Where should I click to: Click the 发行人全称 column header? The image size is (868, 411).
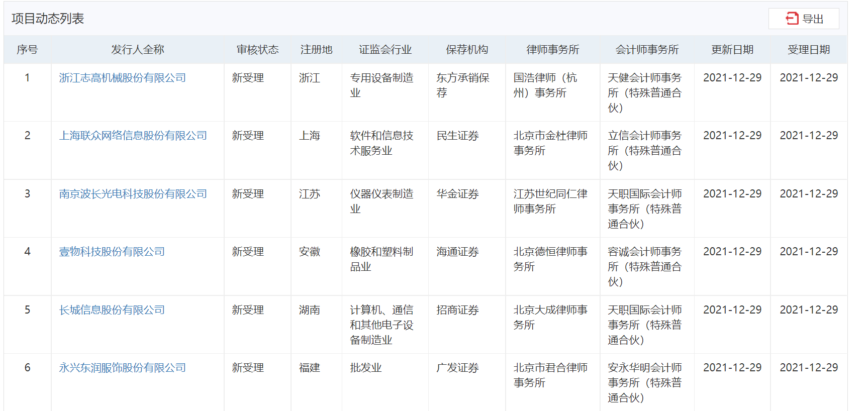(x=138, y=50)
